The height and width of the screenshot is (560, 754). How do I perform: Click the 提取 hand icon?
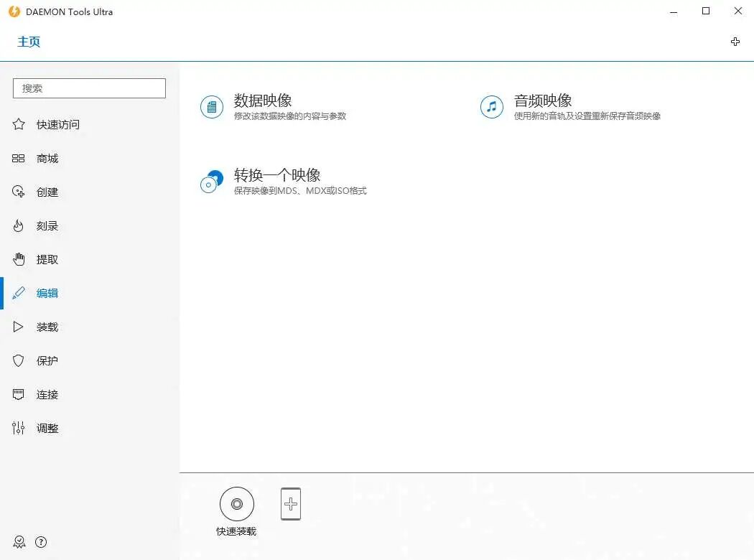[x=19, y=259]
